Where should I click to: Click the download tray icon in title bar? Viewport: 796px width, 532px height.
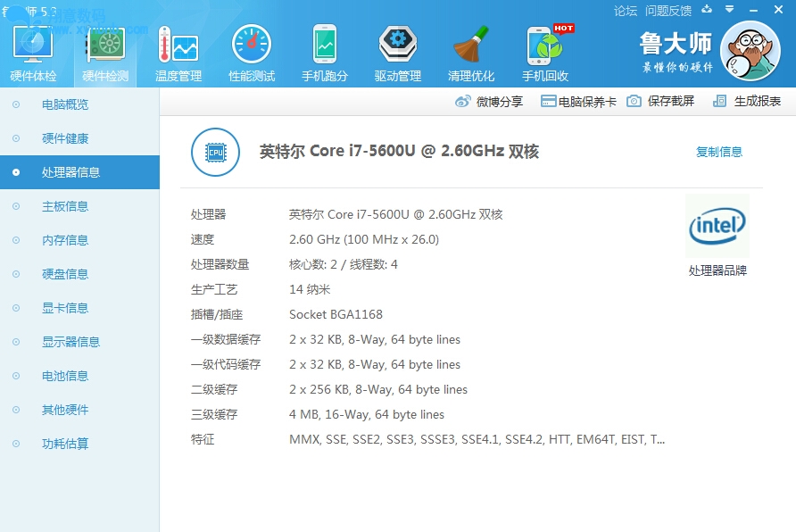pos(707,10)
